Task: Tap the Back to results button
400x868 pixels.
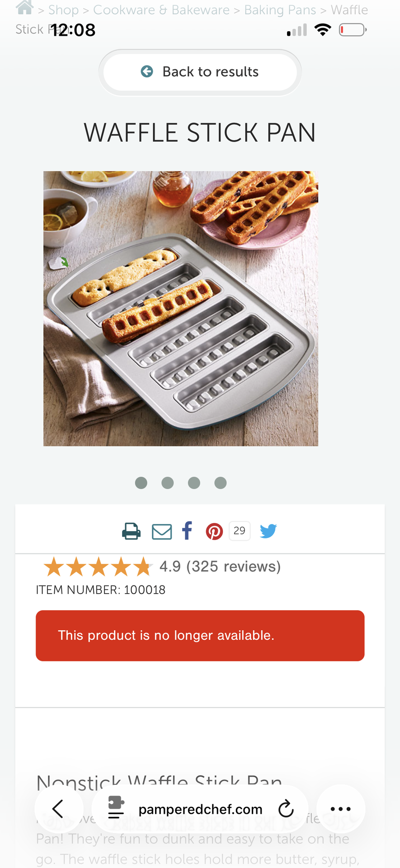Action: tap(200, 72)
